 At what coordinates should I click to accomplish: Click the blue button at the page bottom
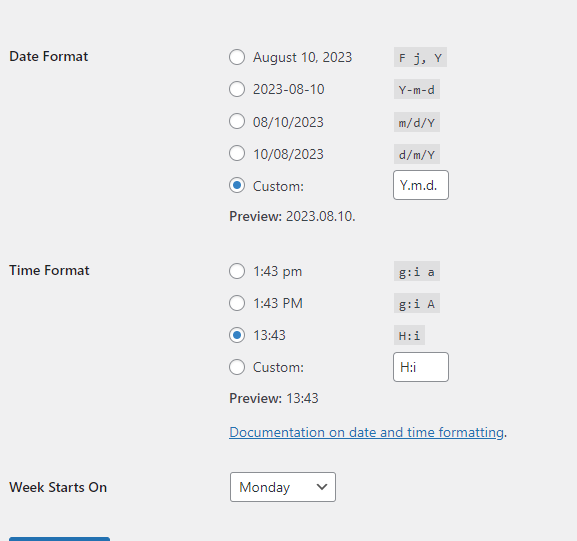pos(59,539)
